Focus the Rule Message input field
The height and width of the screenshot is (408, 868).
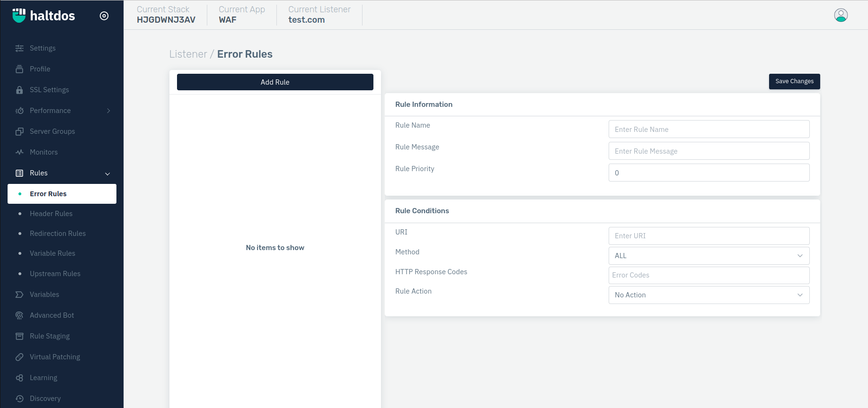(x=709, y=151)
